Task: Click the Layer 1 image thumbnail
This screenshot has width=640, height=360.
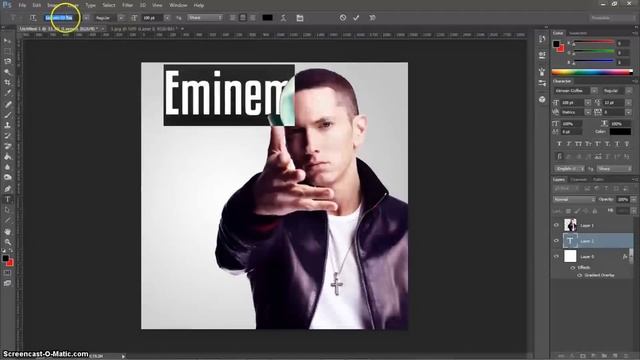Action: click(570, 225)
